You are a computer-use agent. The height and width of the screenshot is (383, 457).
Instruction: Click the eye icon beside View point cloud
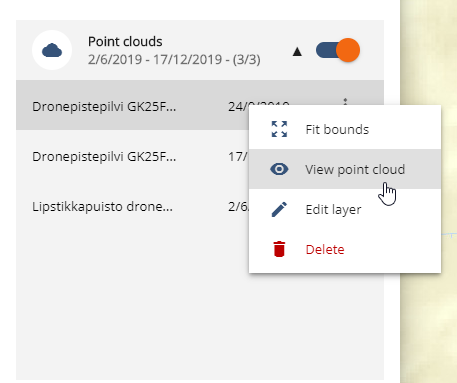(x=279, y=169)
